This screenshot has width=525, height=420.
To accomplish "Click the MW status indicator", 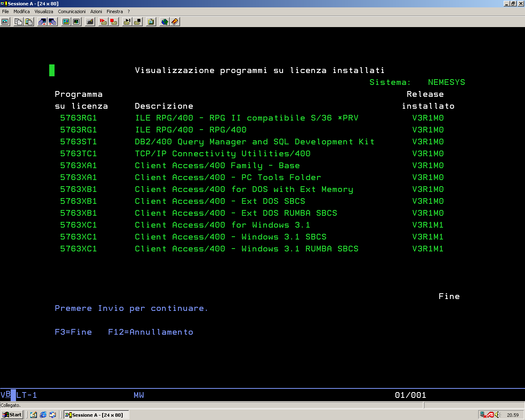I will click(139, 395).
